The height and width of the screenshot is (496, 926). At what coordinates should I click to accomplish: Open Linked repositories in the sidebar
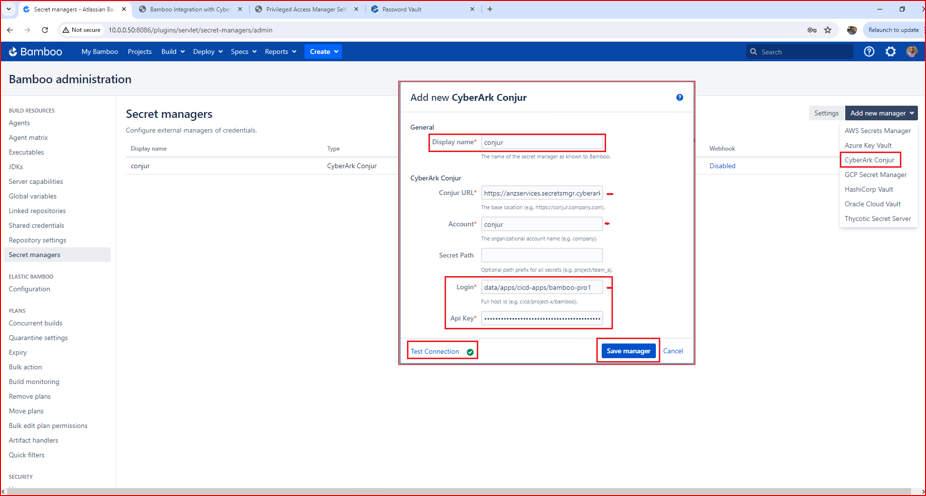(x=37, y=211)
